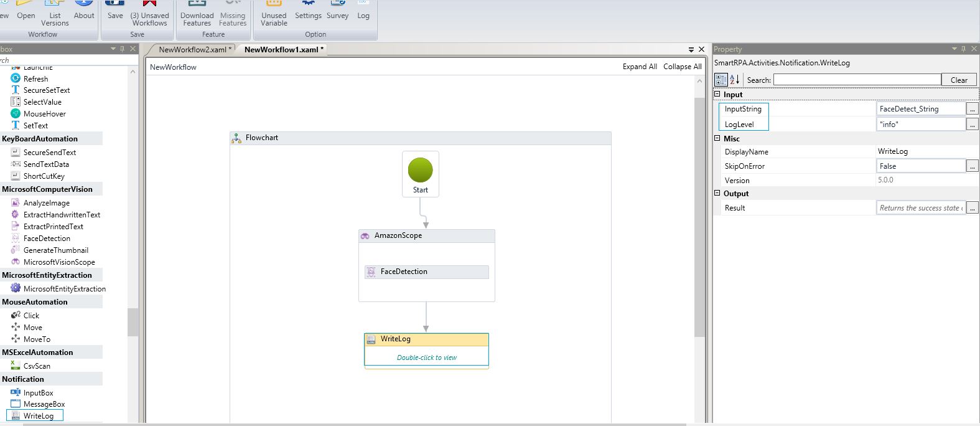The height and width of the screenshot is (426, 980).
Task: Switch to the NewWorkflow2.xaml tab
Action: [192, 50]
